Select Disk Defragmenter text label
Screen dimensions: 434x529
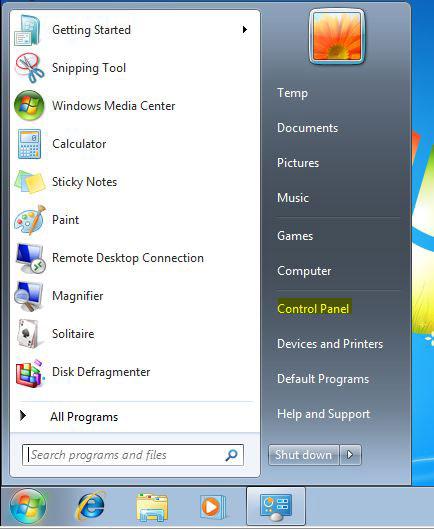pos(101,372)
